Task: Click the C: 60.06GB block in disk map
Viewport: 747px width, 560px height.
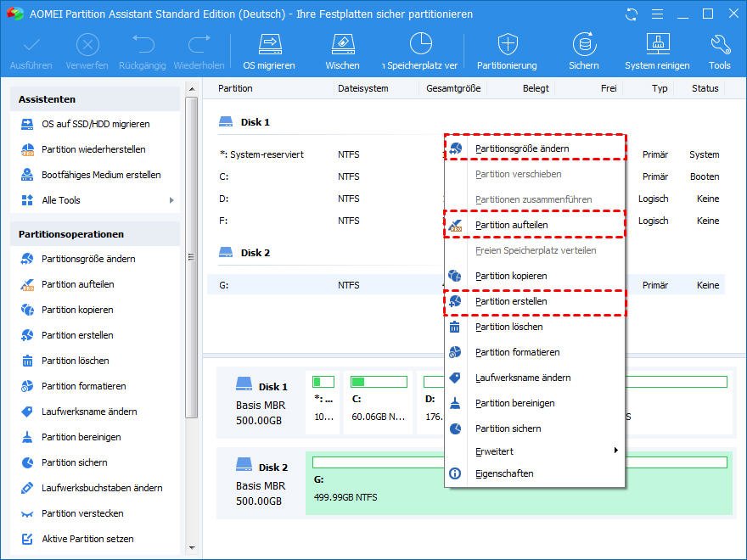Action: tap(379, 403)
